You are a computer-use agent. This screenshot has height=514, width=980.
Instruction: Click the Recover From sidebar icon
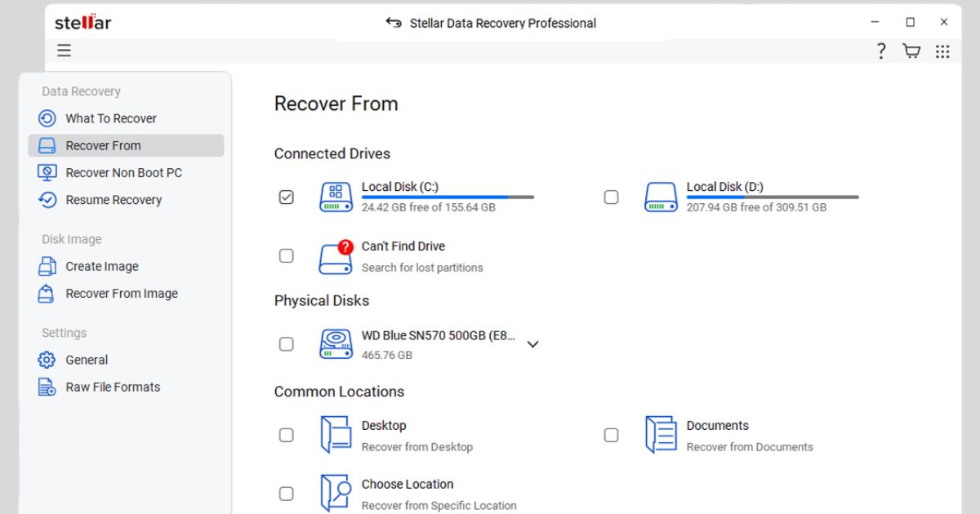coord(47,145)
